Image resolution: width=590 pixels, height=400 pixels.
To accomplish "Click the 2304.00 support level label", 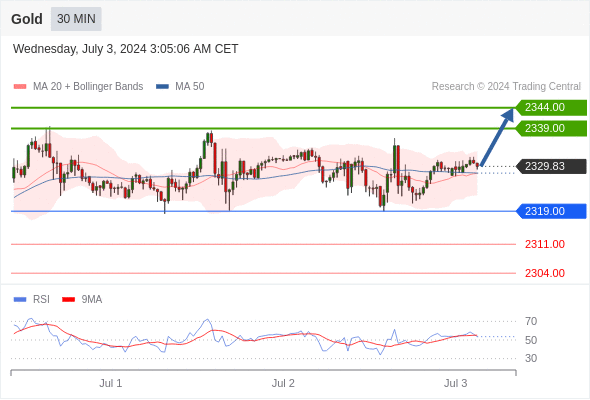I will [x=545, y=273].
